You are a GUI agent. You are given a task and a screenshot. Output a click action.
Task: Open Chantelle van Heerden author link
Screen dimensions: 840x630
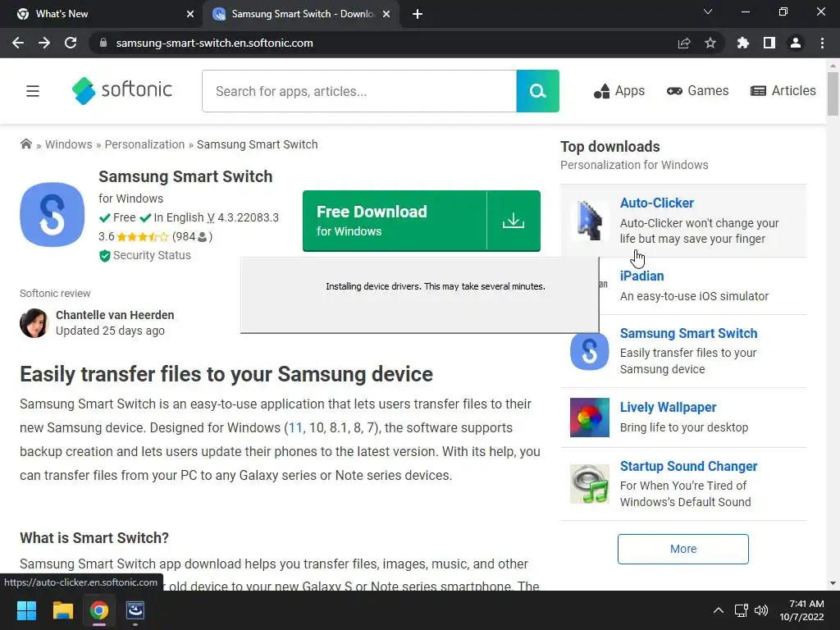click(x=115, y=315)
